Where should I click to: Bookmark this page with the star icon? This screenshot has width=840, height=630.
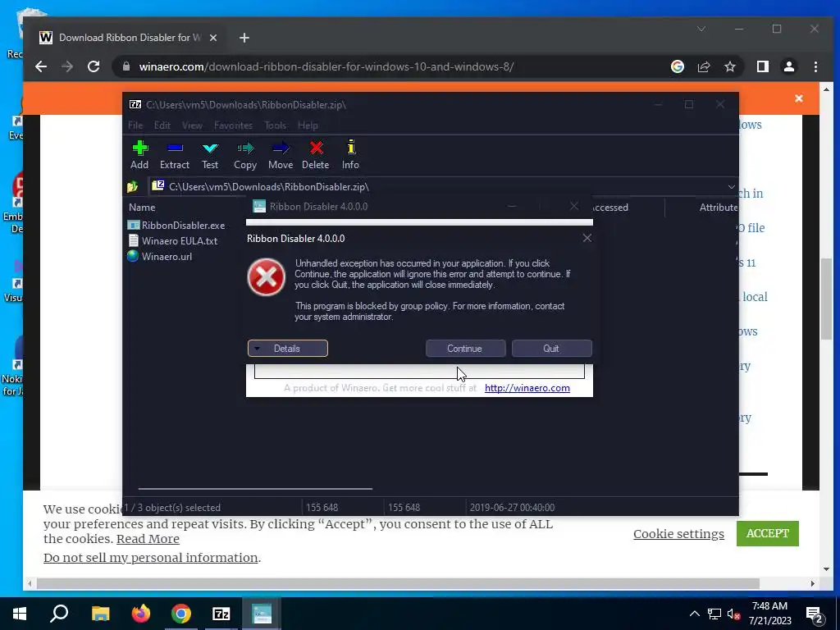point(729,67)
